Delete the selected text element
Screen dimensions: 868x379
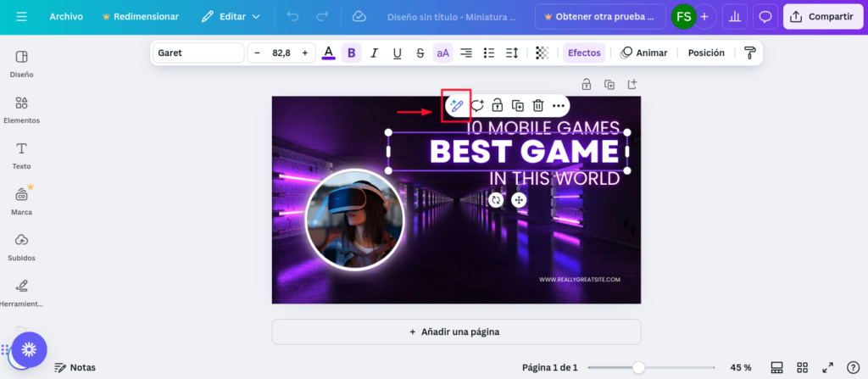(538, 105)
